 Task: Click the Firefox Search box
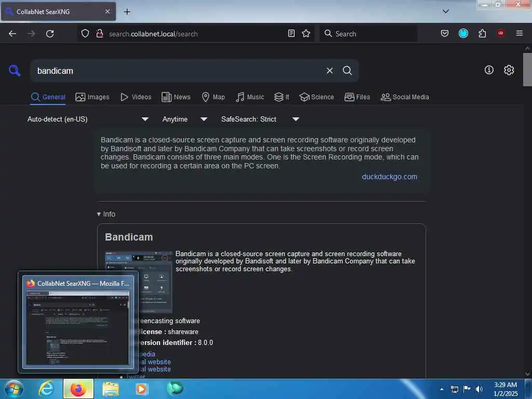369,34
